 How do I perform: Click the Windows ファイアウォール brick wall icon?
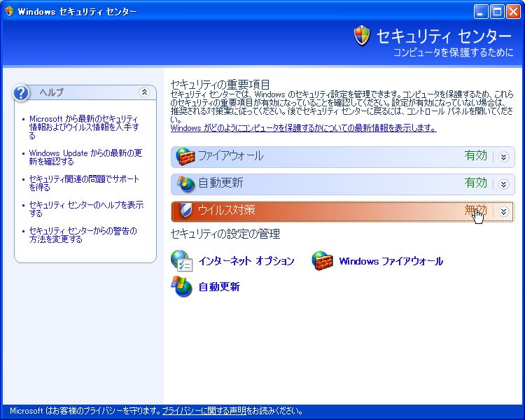click(x=322, y=260)
